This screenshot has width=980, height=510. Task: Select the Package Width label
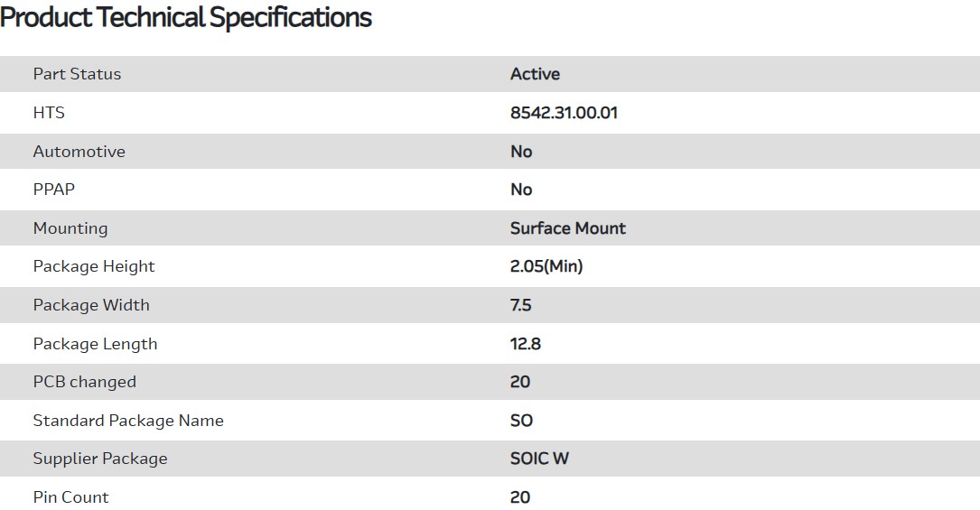coord(91,305)
